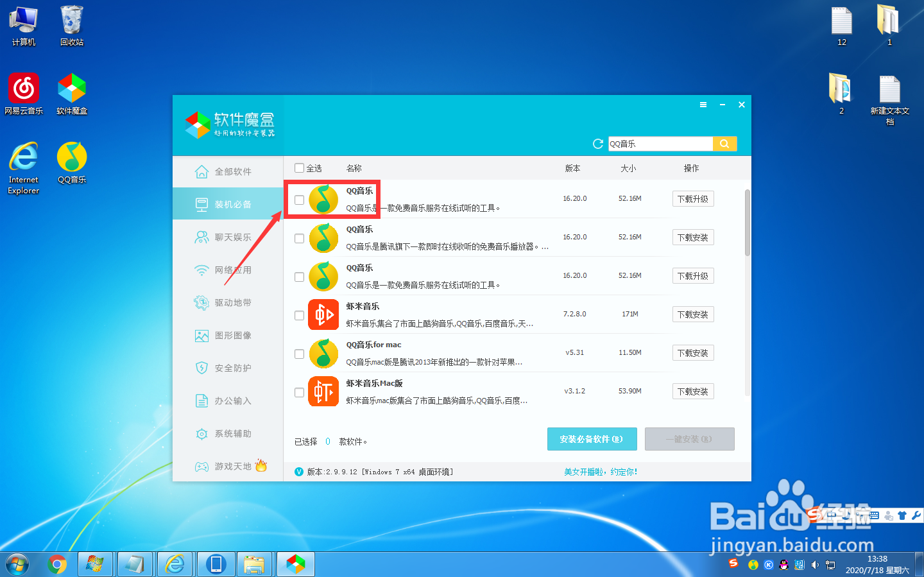Select the desktop folder named 1

889,26
